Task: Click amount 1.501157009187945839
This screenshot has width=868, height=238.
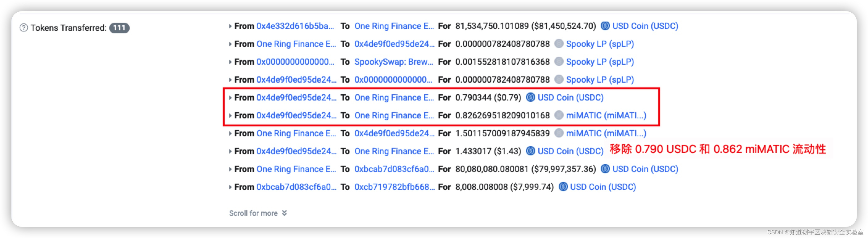Action: pos(503,133)
